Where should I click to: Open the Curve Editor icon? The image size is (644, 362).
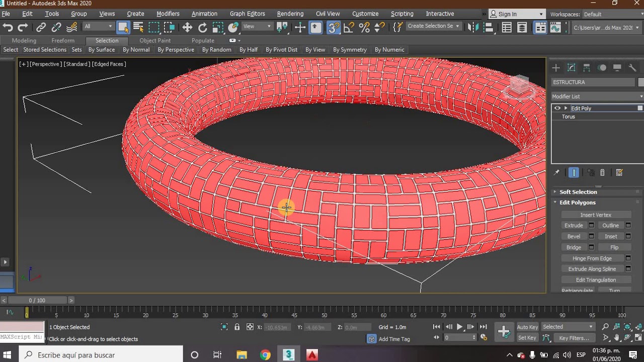pyautogui.click(x=555, y=28)
